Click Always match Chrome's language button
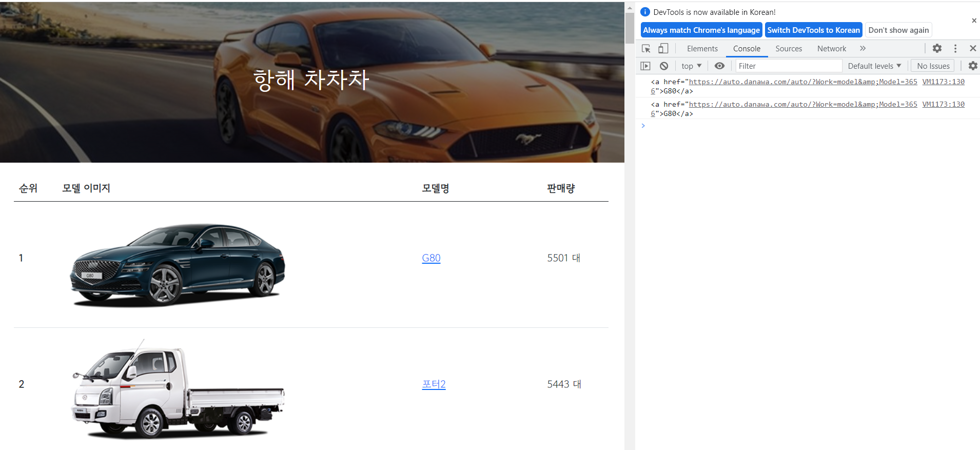Image resolution: width=980 pixels, height=450 pixels. [x=701, y=30]
